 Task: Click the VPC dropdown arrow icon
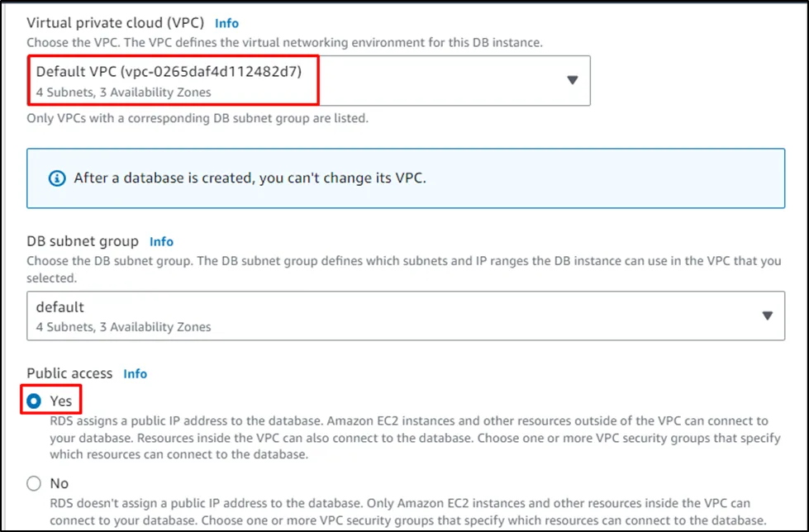[x=572, y=80]
